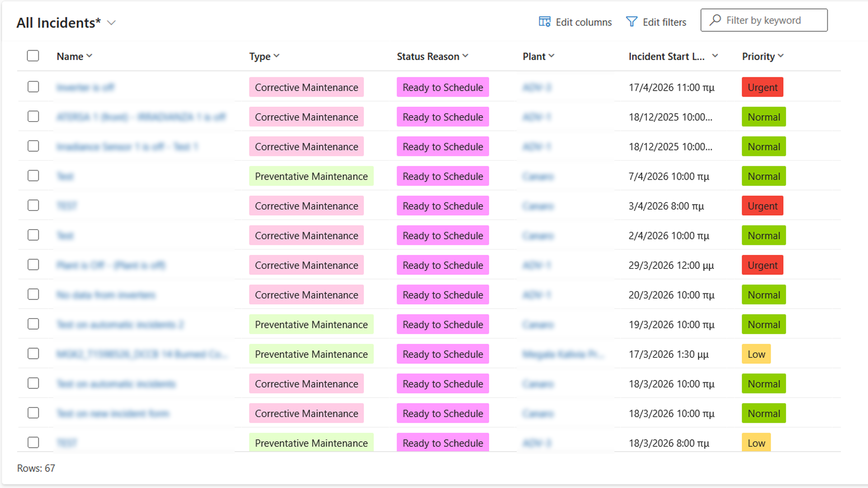Viewport: 868px width, 488px height.
Task: Click the date 17/4/2026 11:00 πμ
Action: [671, 87]
